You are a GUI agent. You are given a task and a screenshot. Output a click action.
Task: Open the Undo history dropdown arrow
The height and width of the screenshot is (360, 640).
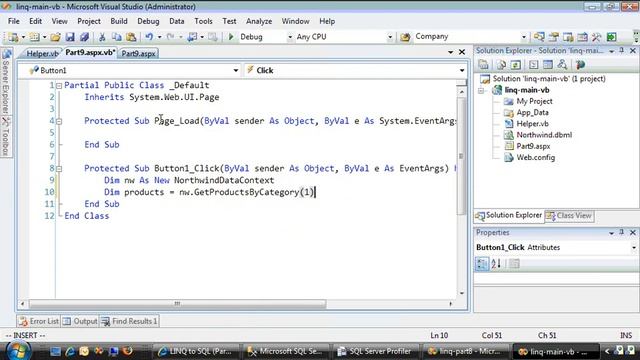[x=159, y=37]
